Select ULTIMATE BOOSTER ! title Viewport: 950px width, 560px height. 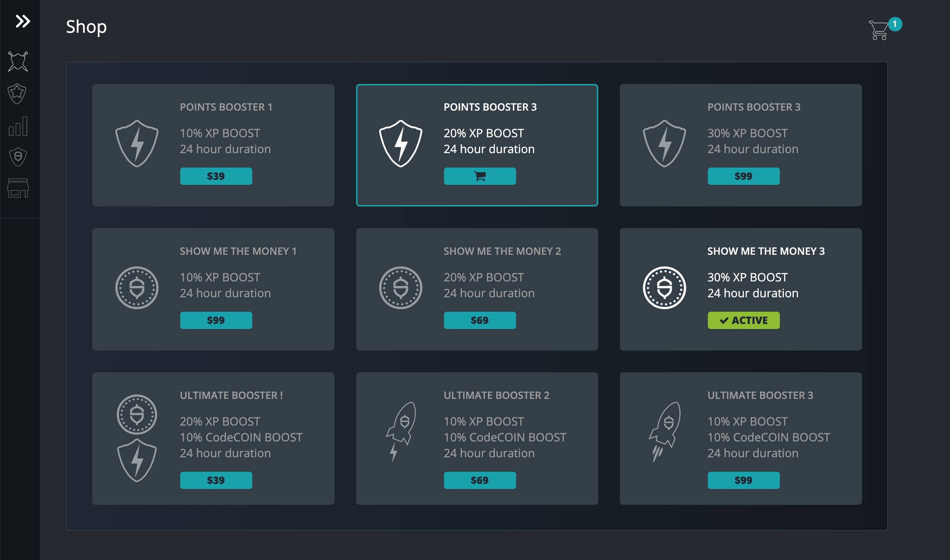point(231,395)
